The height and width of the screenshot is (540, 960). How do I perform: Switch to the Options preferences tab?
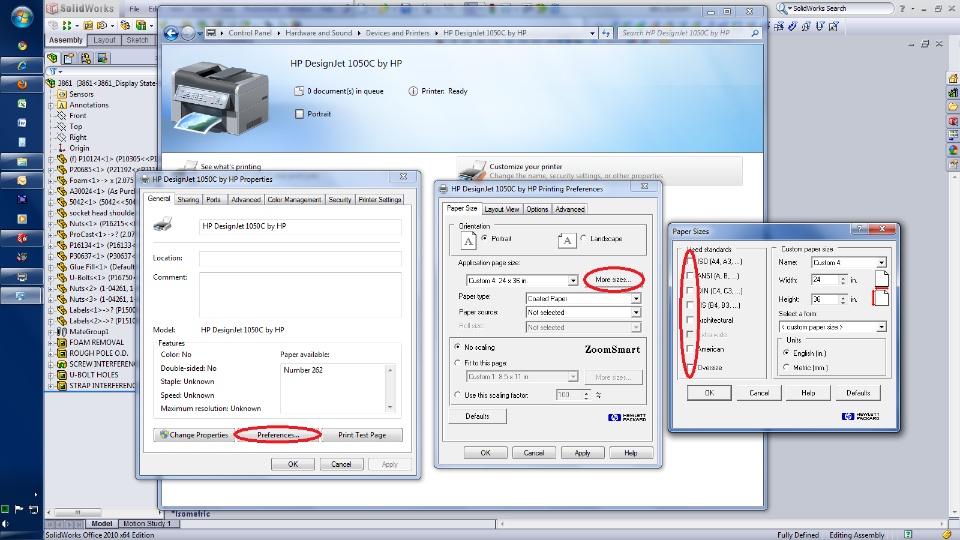pos(537,209)
